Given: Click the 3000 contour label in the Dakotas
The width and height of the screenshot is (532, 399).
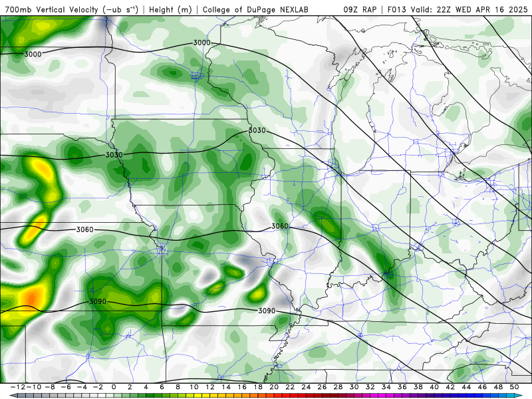Looking at the screenshot, I should click(x=33, y=55).
